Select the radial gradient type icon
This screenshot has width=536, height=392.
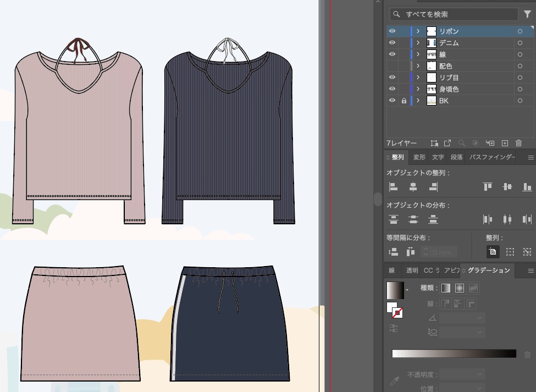460,288
